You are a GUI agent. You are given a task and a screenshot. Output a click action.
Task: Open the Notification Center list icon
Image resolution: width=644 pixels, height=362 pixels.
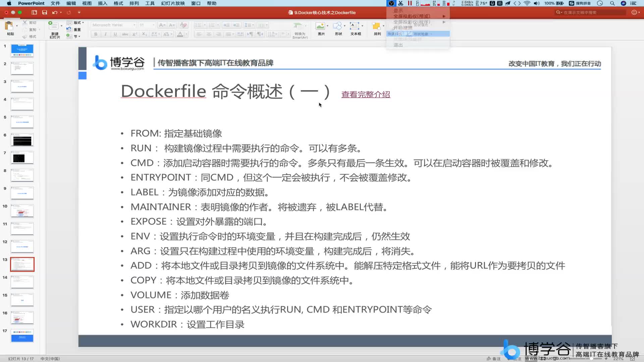click(x=633, y=3)
